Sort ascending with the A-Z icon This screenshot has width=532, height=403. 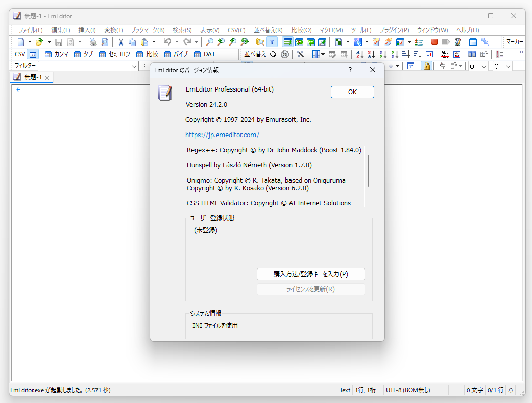[359, 54]
